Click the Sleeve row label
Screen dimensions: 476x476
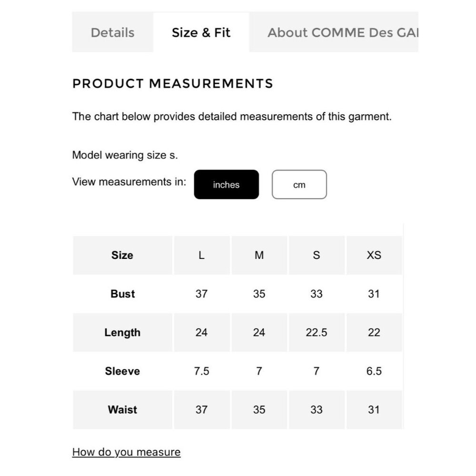point(123,371)
